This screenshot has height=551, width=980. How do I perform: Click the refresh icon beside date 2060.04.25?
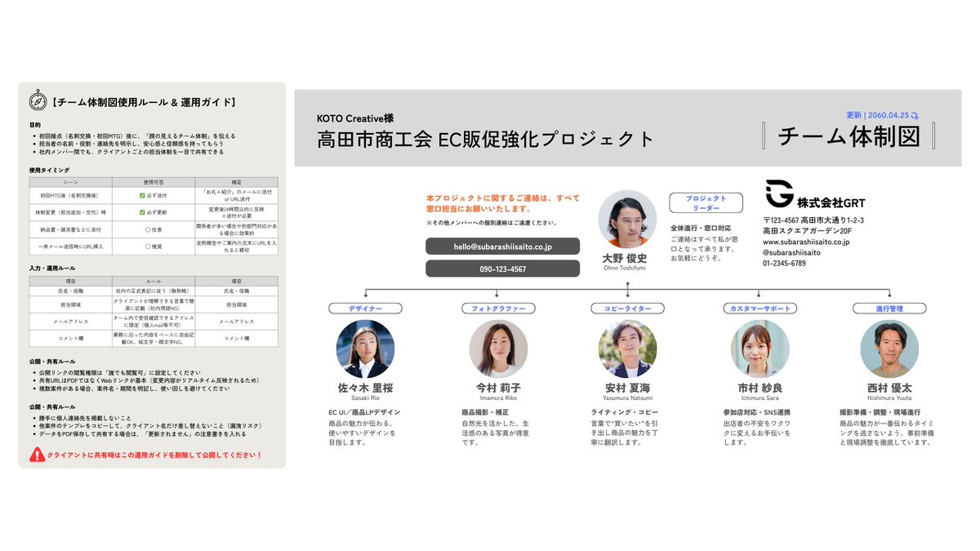click(914, 116)
